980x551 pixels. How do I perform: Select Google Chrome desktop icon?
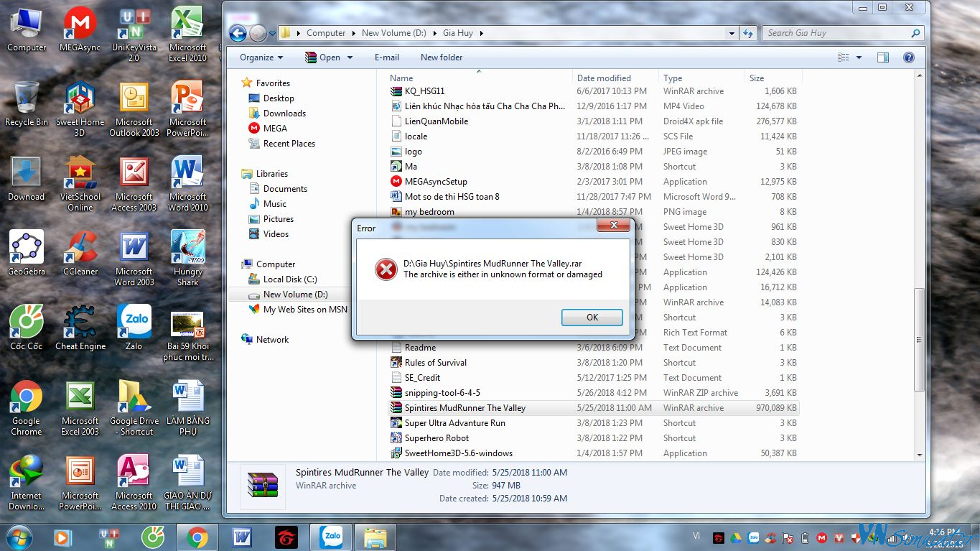click(27, 409)
